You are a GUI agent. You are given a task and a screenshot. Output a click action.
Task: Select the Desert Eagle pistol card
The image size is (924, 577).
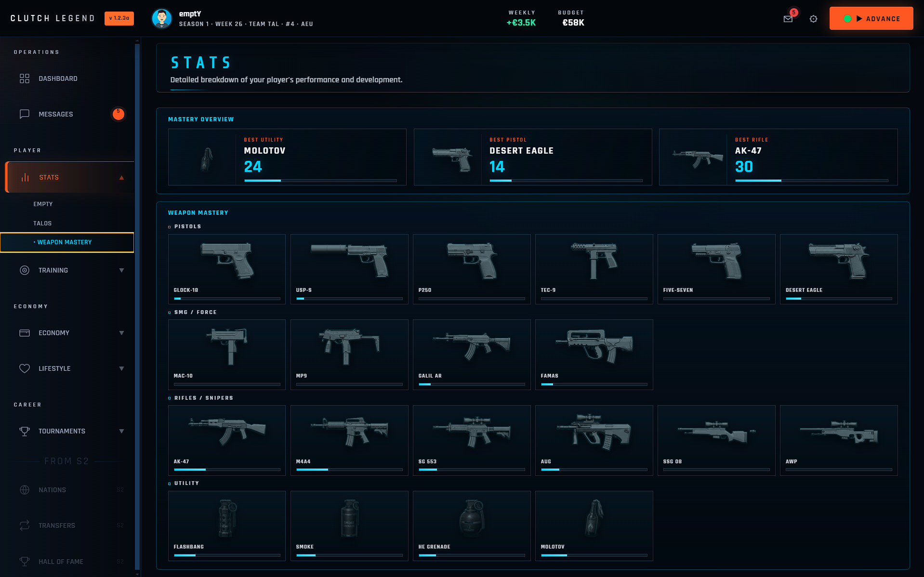pos(839,269)
